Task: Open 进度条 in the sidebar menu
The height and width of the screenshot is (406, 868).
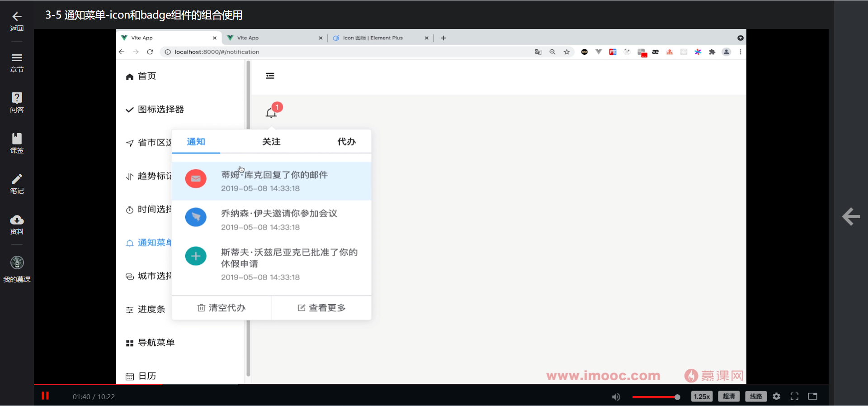Action: coord(146,310)
